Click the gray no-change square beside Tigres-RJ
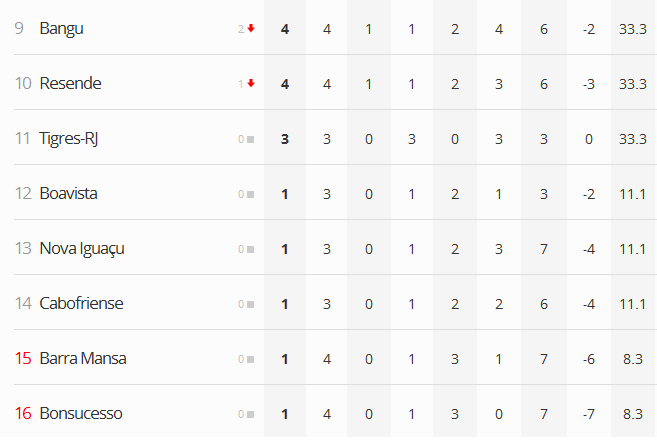 click(x=250, y=139)
